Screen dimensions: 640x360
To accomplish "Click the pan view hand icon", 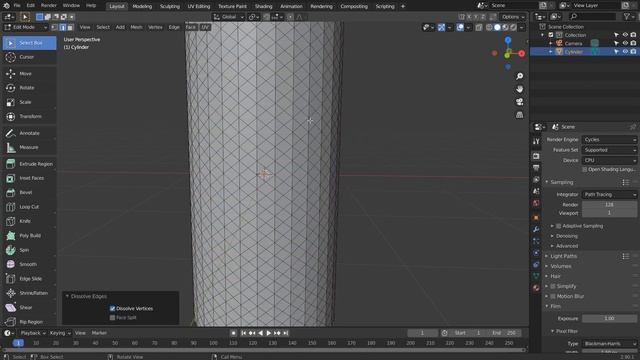I will 519,89.
